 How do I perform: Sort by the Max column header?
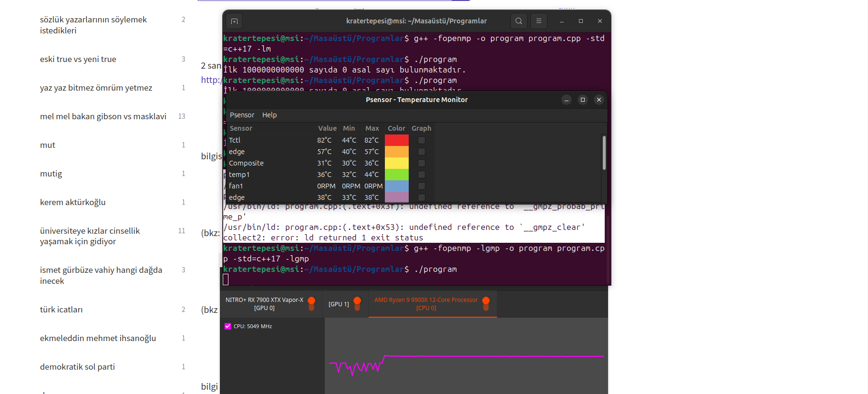[372, 128]
